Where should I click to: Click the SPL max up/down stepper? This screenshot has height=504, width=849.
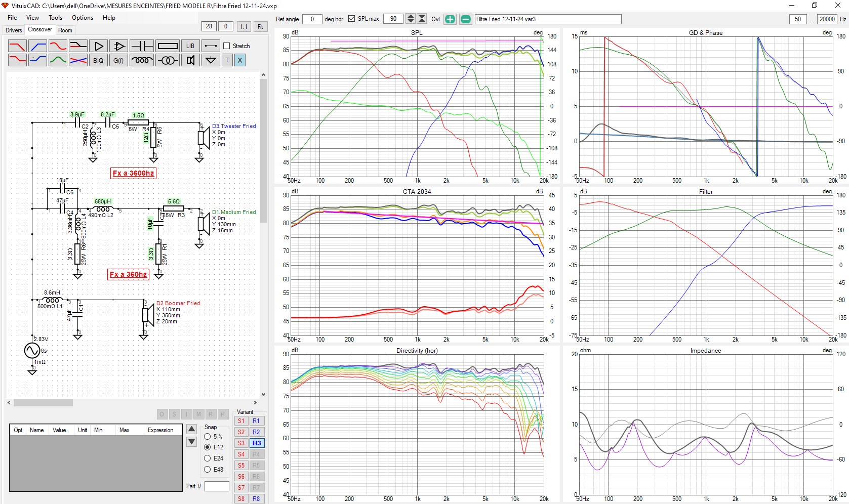(411, 19)
